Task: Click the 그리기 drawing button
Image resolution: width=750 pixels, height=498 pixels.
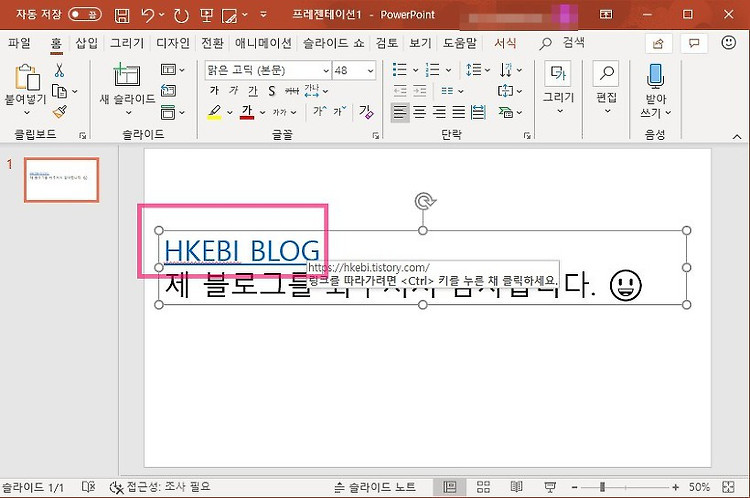Action: (x=558, y=88)
